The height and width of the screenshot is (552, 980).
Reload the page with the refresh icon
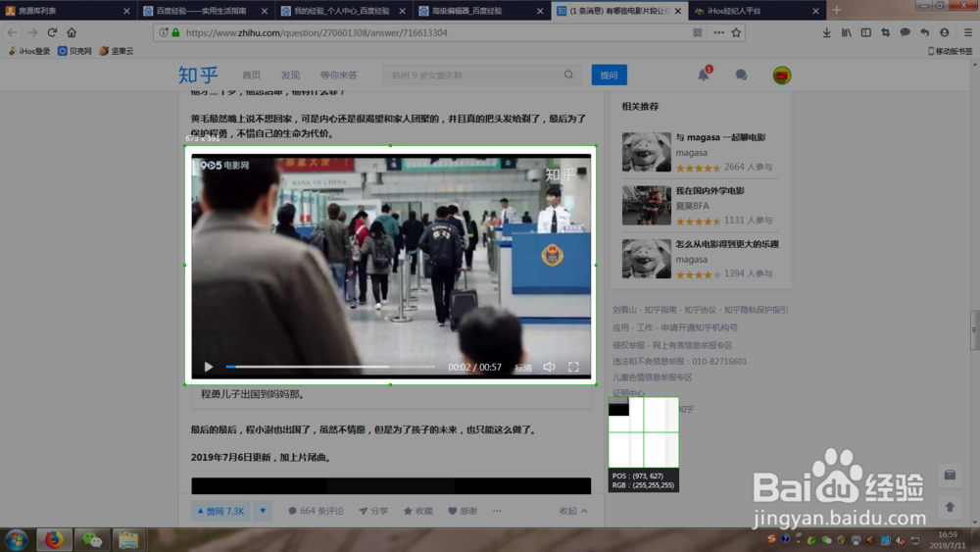[x=52, y=32]
